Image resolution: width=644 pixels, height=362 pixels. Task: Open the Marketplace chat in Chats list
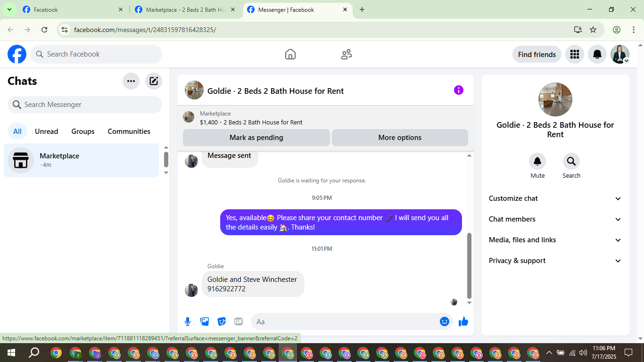[82, 160]
